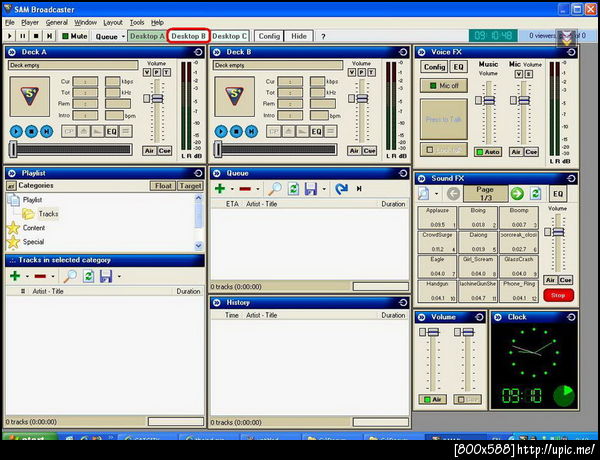Click the blue redo arrow icon in Queue
The image size is (600, 460).
click(x=341, y=189)
